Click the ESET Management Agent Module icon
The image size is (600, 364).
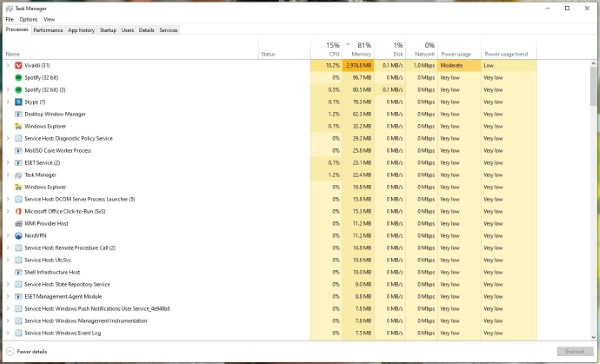[18, 296]
